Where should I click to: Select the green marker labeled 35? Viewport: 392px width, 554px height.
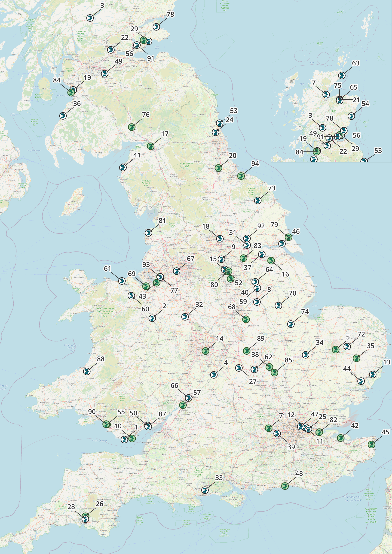(x=357, y=358)
